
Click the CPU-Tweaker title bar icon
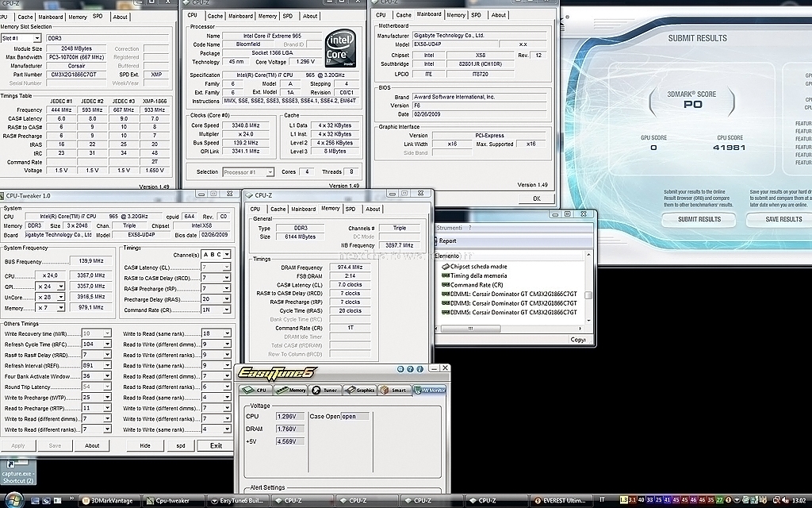point(2,196)
